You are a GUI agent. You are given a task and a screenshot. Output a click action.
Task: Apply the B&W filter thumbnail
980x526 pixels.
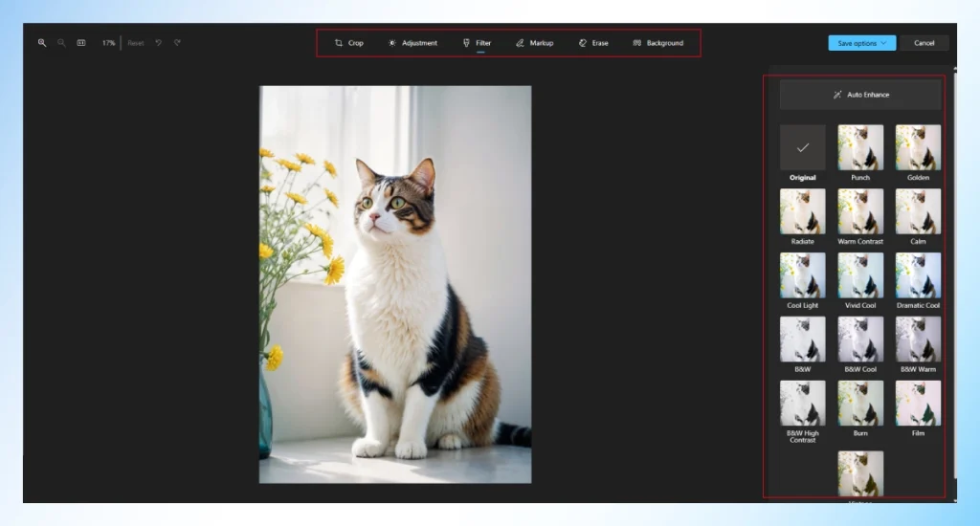click(x=803, y=340)
